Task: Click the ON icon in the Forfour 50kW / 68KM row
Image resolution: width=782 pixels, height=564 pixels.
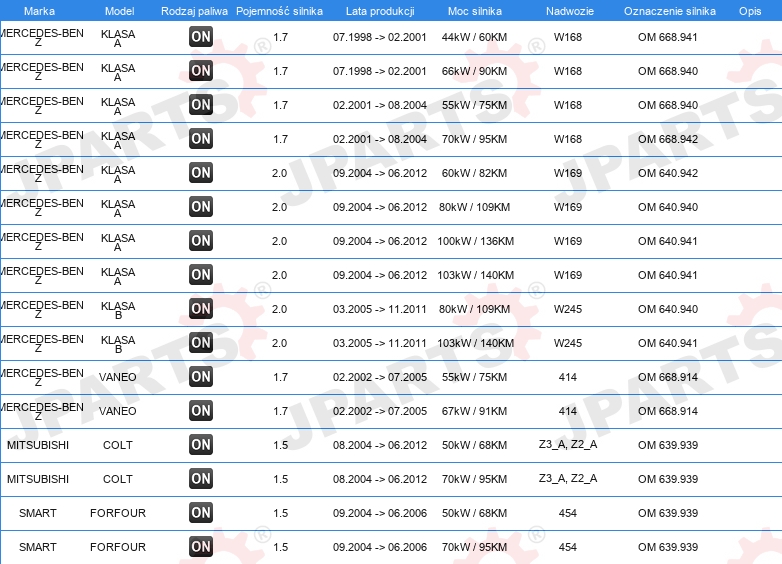Action: pos(201,513)
